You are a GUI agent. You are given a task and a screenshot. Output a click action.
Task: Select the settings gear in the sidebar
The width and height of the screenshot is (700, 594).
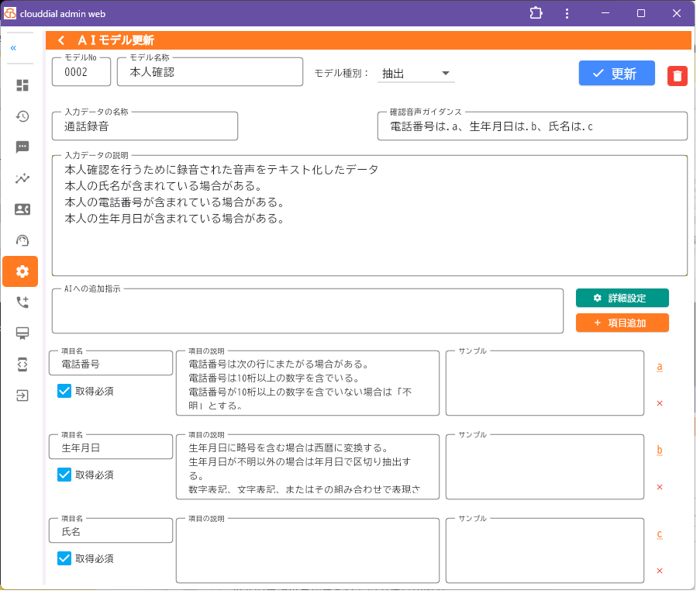click(x=20, y=271)
